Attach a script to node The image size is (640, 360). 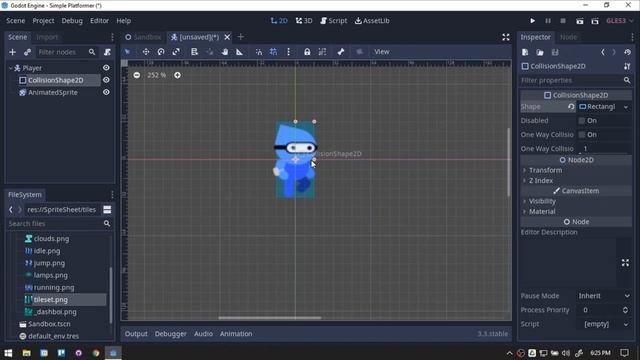pos(107,52)
